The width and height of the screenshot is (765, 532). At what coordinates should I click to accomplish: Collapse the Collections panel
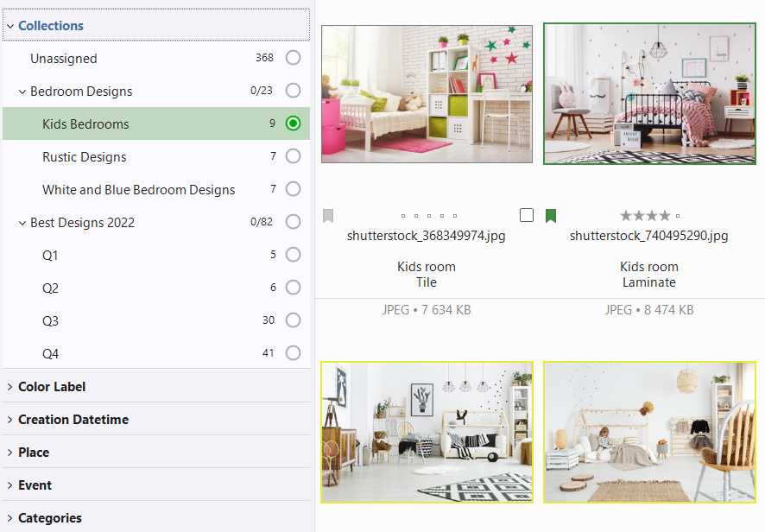pos(9,26)
